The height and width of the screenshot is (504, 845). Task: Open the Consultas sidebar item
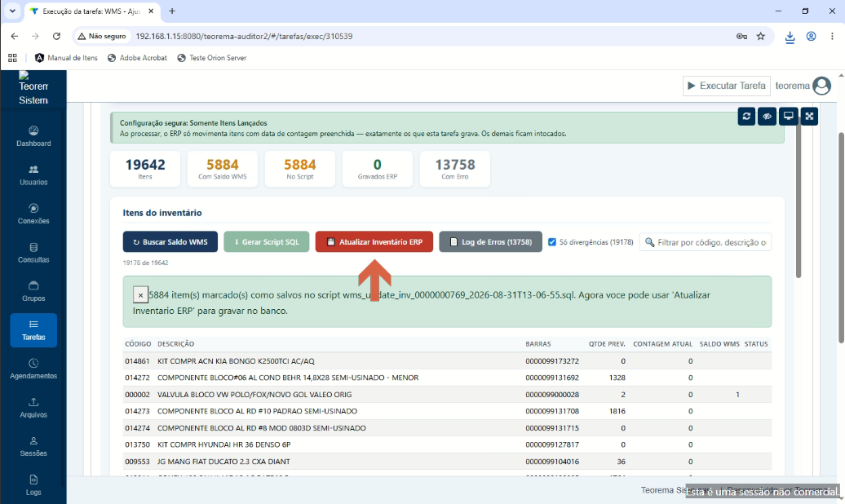(x=33, y=253)
